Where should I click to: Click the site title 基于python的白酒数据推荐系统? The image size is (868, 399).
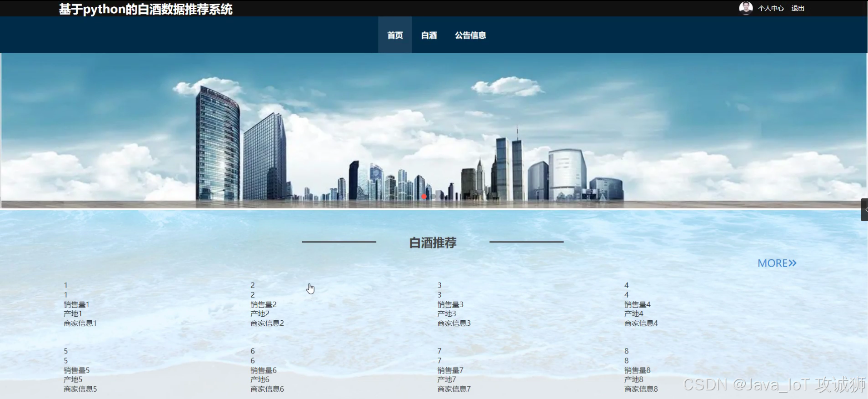tap(145, 9)
